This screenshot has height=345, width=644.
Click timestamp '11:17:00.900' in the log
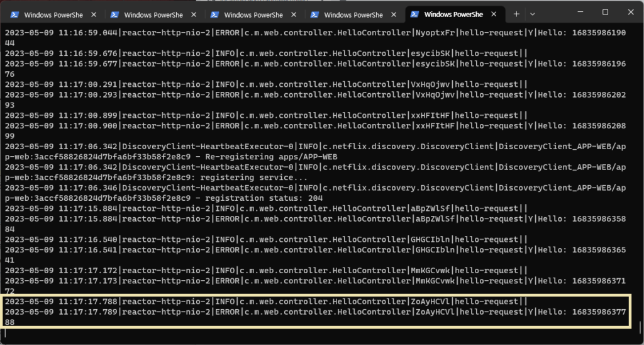[87, 126]
